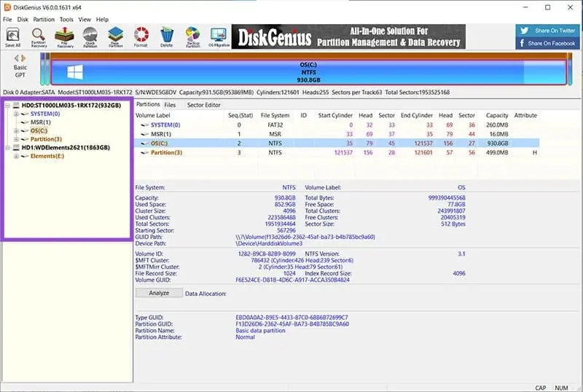583x392 pixels.
Task: Click the 260.0MB capacity cell
Action: [x=497, y=125]
